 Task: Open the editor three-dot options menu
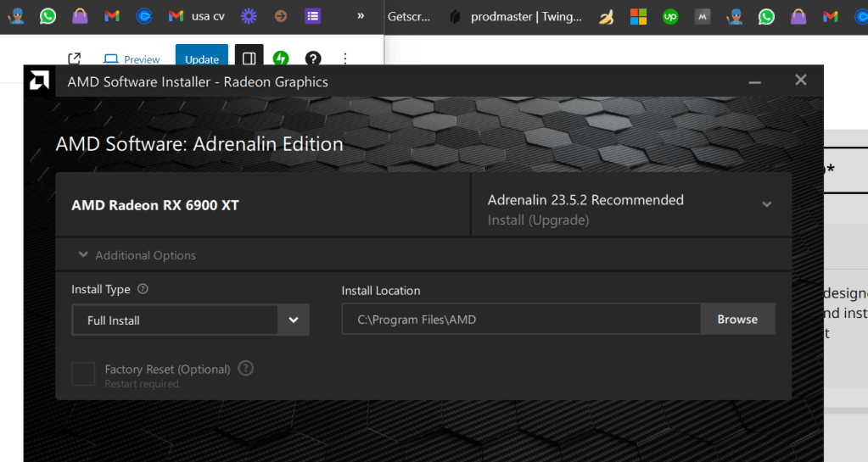pos(344,58)
